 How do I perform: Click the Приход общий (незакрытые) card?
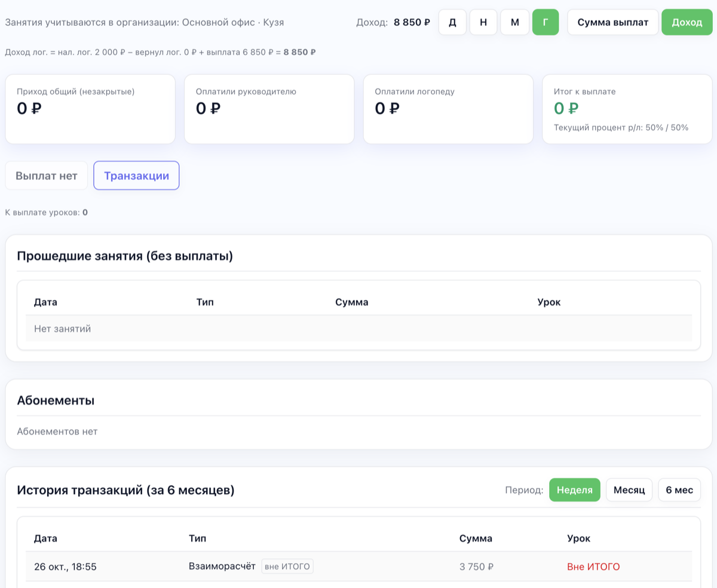pyautogui.click(x=90, y=109)
